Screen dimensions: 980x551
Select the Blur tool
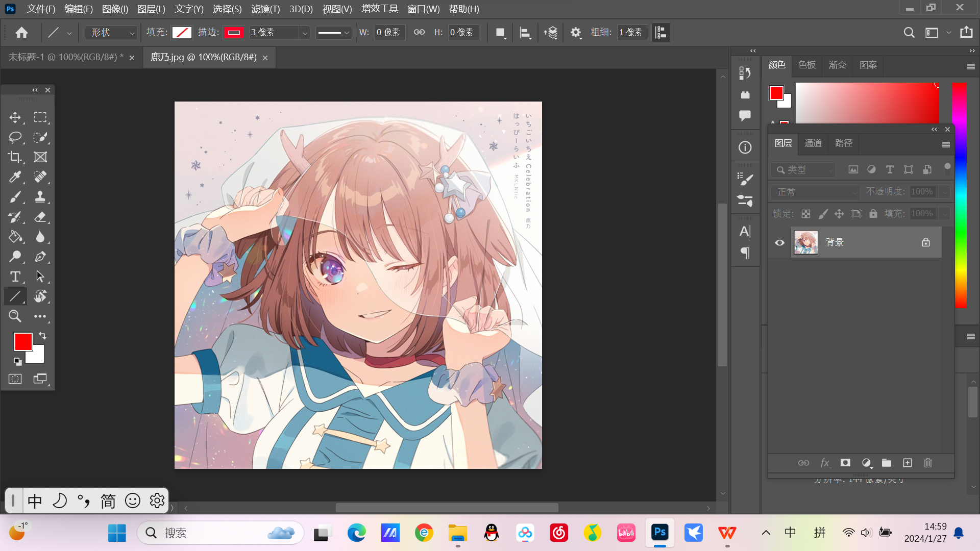(x=40, y=237)
